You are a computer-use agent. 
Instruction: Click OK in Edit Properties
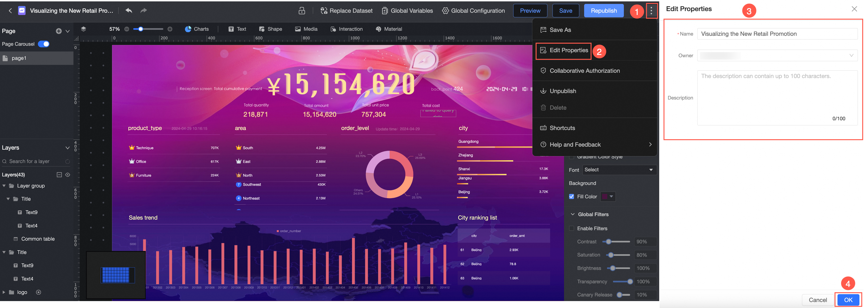point(848,300)
